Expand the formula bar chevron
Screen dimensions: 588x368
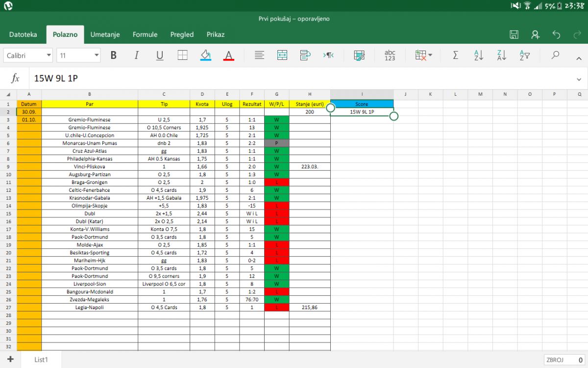click(579, 79)
